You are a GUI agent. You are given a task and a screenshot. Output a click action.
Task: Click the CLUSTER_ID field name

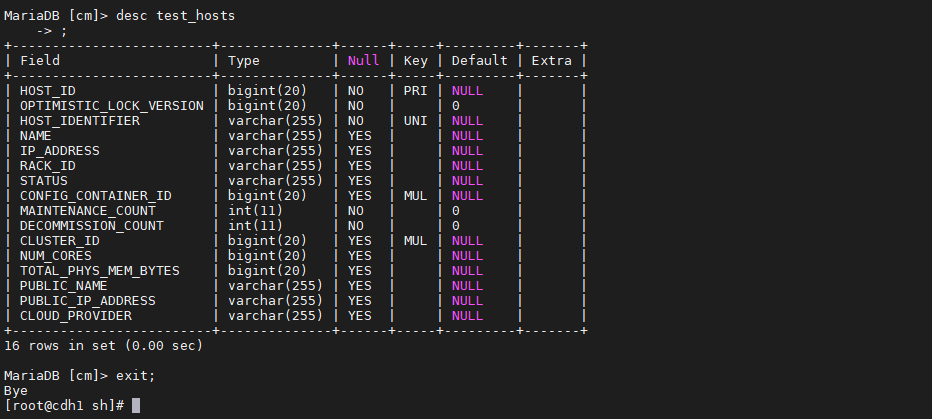click(59, 241)
